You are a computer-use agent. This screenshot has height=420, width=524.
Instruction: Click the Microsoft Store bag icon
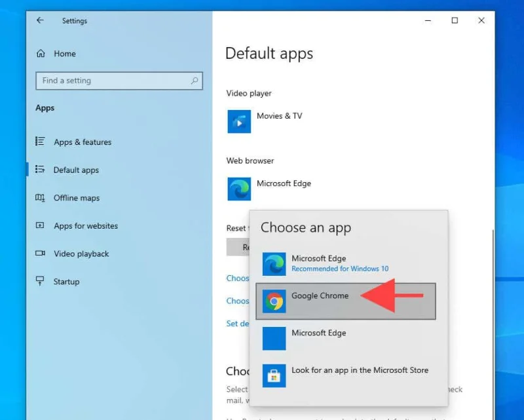pos(274,376)
